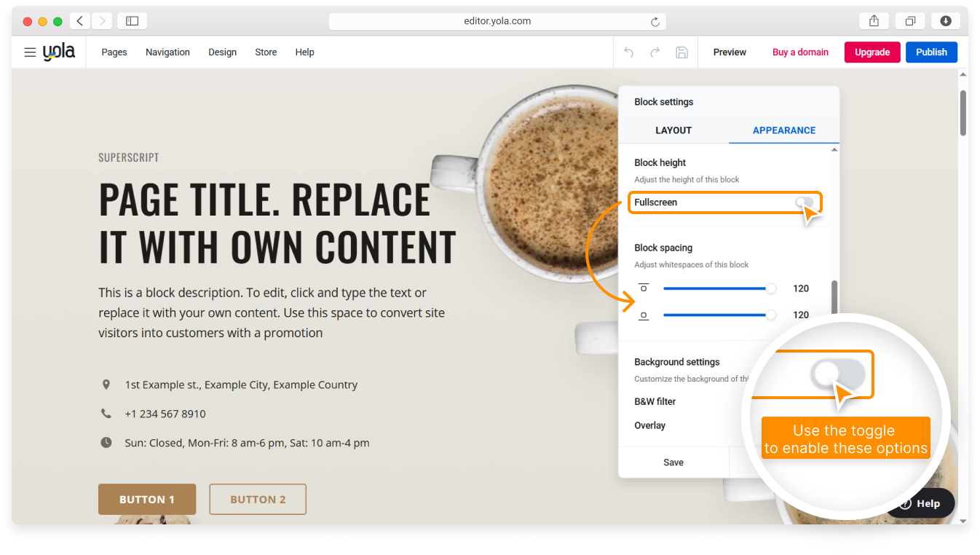
Task: Click the Upgrade button
Action: pos(872,52)
